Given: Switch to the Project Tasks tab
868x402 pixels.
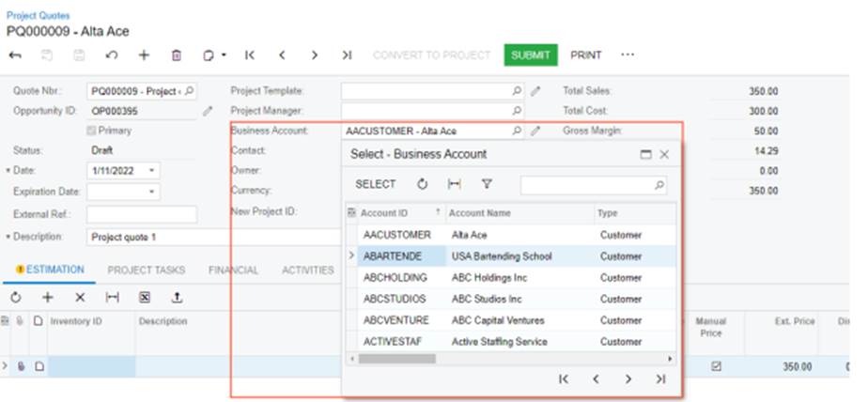Looking at the screenshot, I should pyautogui.click(x=147, y=271).
